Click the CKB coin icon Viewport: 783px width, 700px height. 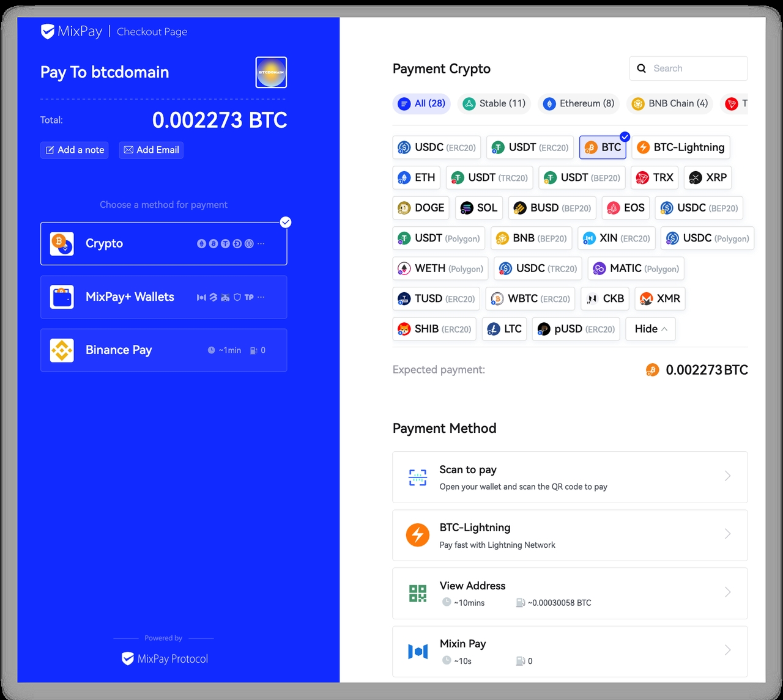coord(592,299)
